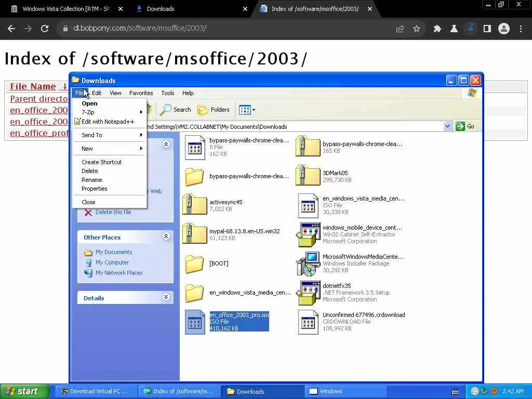Image resolution: width=532 pixels, height=399 pixels.
Task: Switch to Windows taskbar item
Action: pyautogui.click(x=346, y=391)
